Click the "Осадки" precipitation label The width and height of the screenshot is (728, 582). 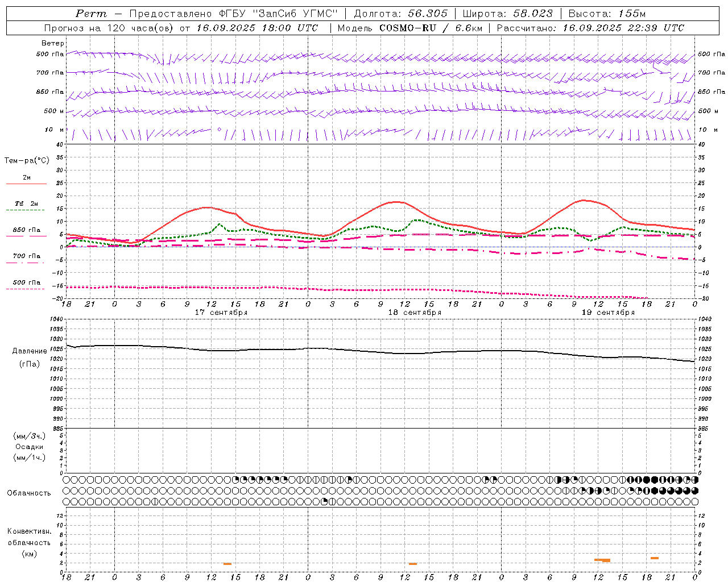pos(30,447)
